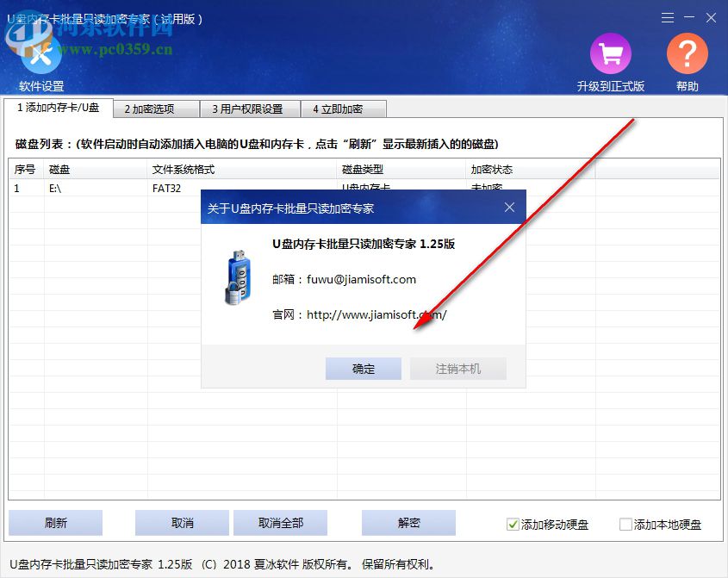Select the 1 添加内存卡/U盘 tab
728x578 pixels.
pyautogui.click(x=59, y=109)
